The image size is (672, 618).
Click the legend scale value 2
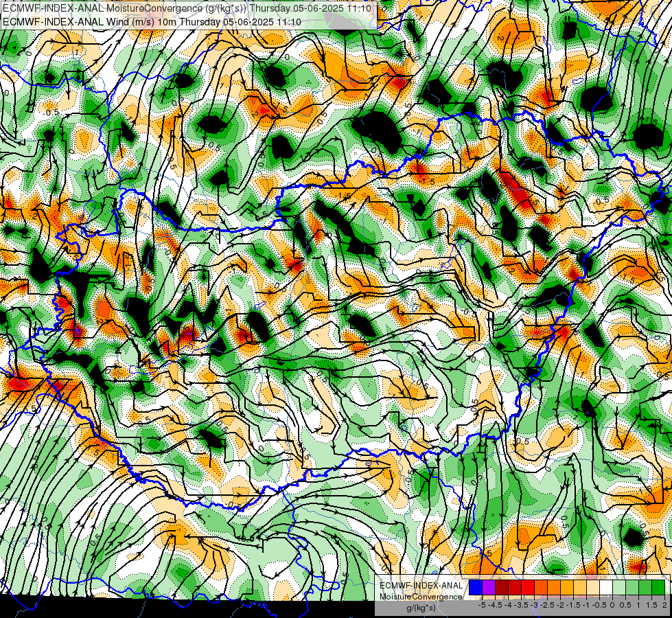pyautogui.click(x=664, y=605)
